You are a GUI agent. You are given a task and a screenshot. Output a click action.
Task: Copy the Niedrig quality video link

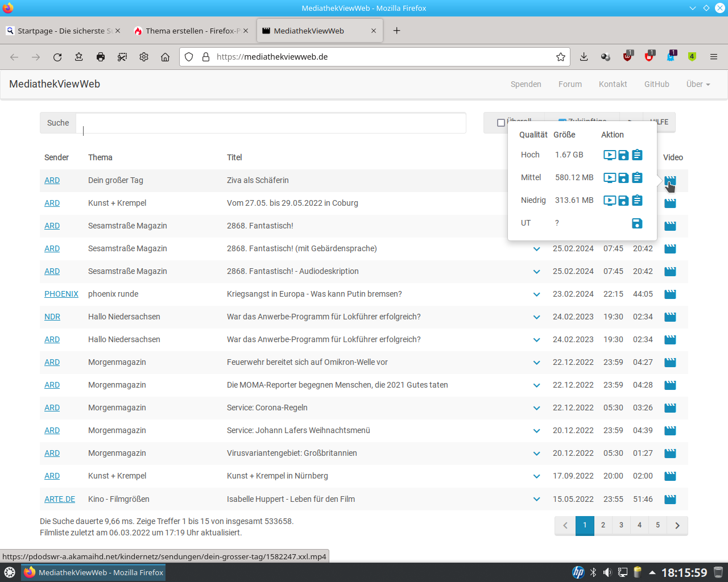coord(638,200)
